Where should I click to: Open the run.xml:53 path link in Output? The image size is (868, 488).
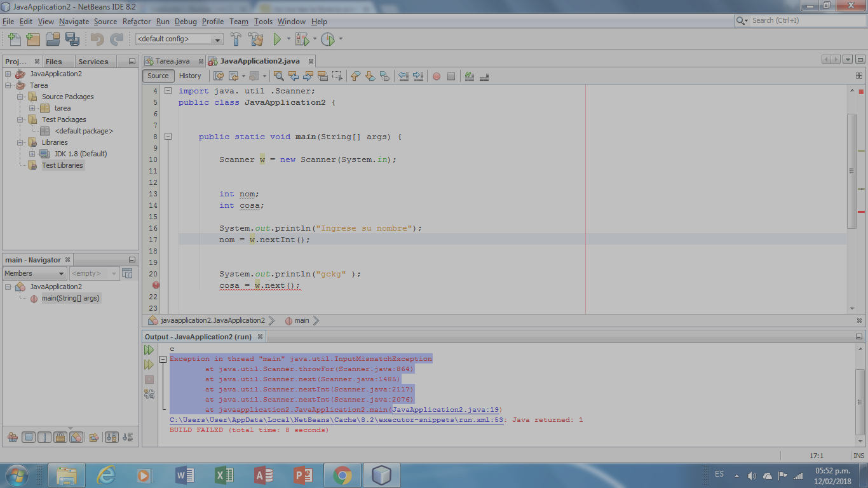tap(337, 420)
